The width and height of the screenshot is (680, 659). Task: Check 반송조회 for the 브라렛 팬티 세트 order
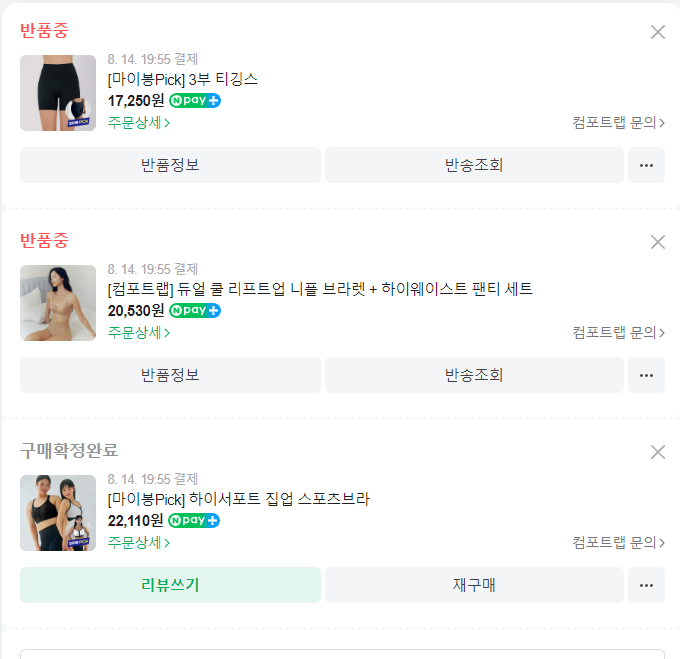click(x=474, y=375)
